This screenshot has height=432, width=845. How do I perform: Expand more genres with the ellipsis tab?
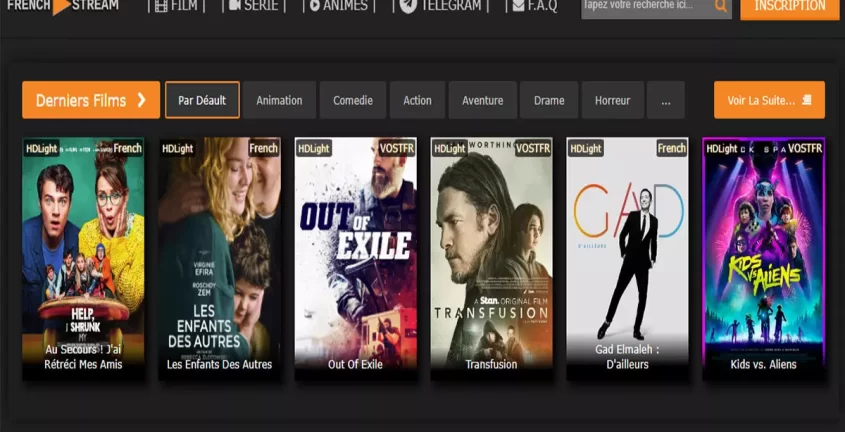pos(666,100)
